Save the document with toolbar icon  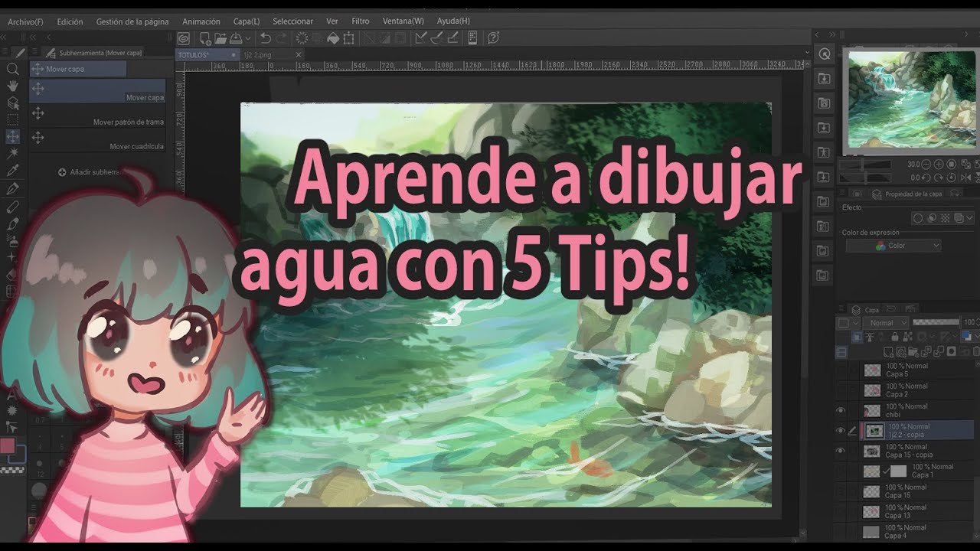click(x=236, y=38)
